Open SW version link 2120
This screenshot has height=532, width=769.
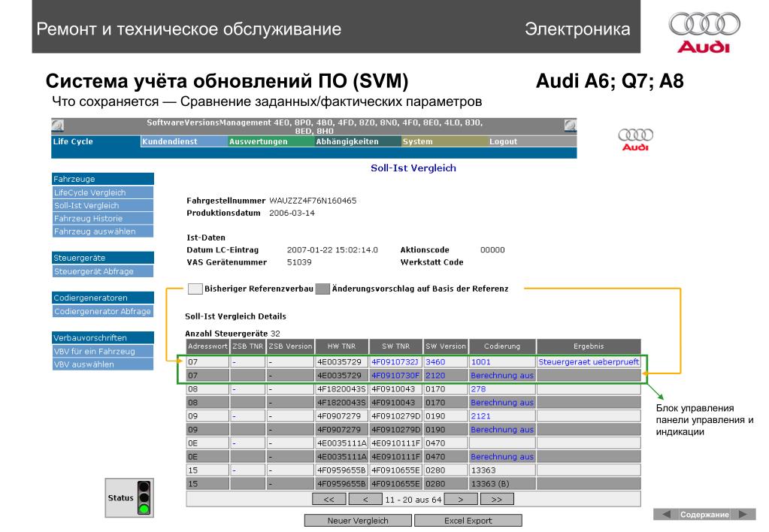[x=435, y=376]
